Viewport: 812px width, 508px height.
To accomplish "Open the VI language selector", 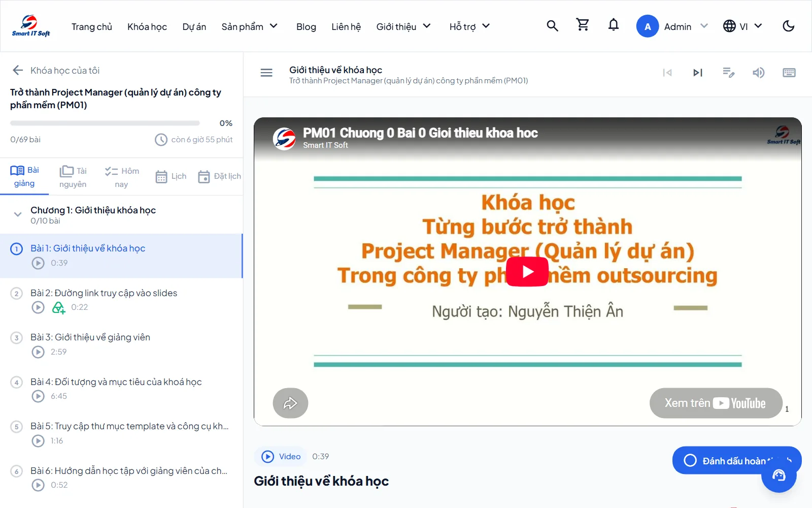I will pyautogui.click(x=742, y=26).
